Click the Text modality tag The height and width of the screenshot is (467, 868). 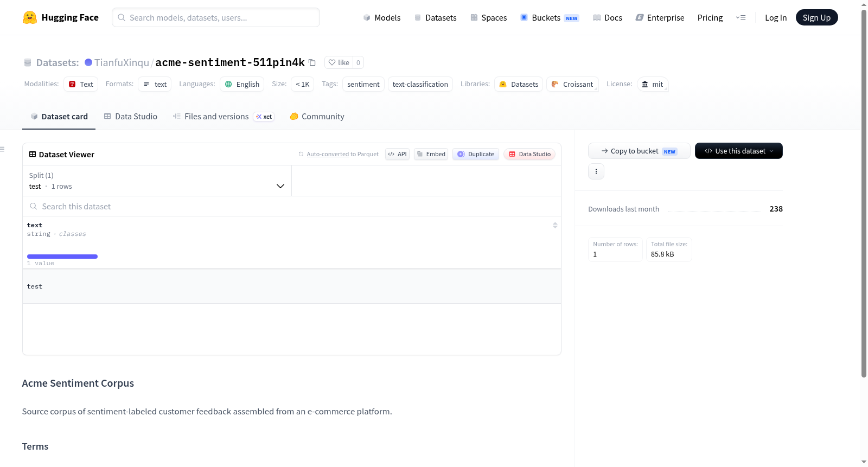(81, 84)
